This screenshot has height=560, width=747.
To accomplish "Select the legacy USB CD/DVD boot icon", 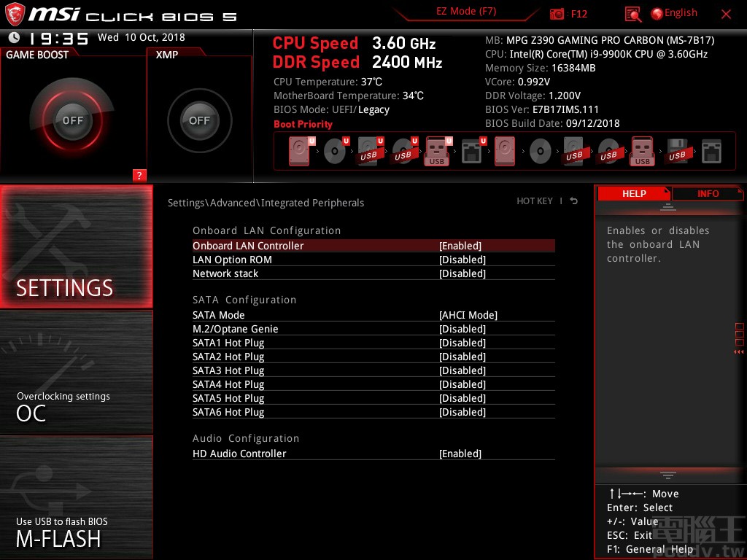I will coord(608,151).
